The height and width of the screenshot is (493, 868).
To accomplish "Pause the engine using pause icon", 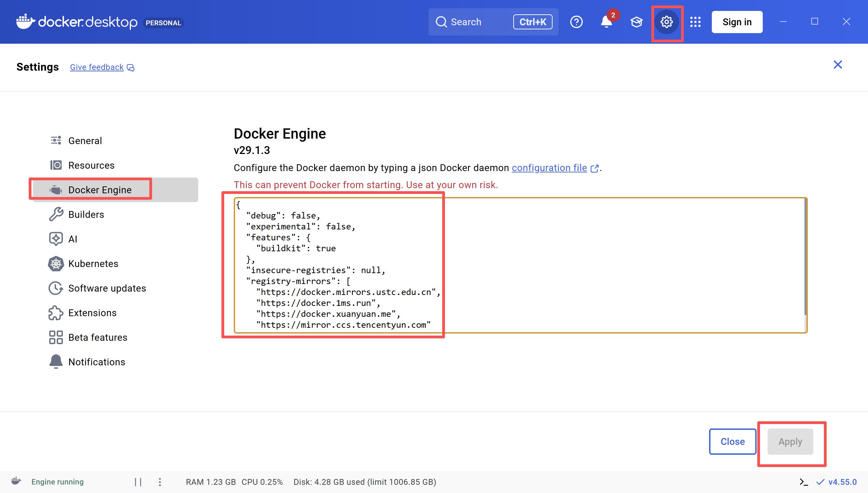I will pos(138,482).
